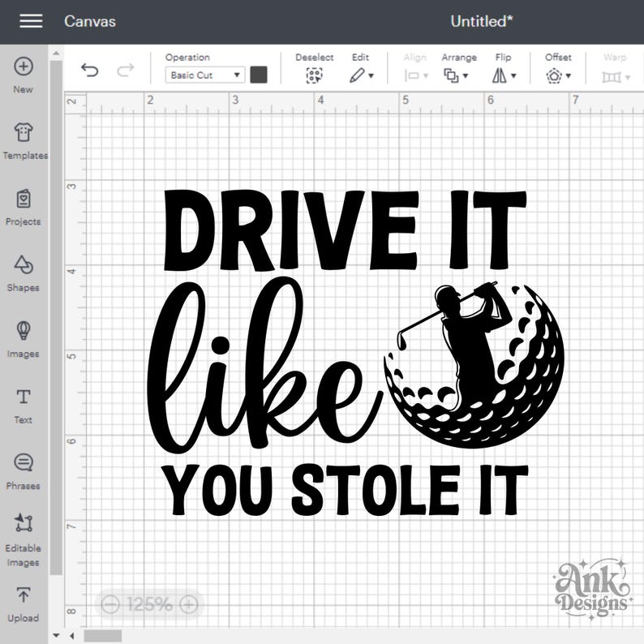Image resolution: width=644 pixels, height=644 pixels.
Task: Click the sidebar scroll down arrow
Action: [x=56, y=636]
